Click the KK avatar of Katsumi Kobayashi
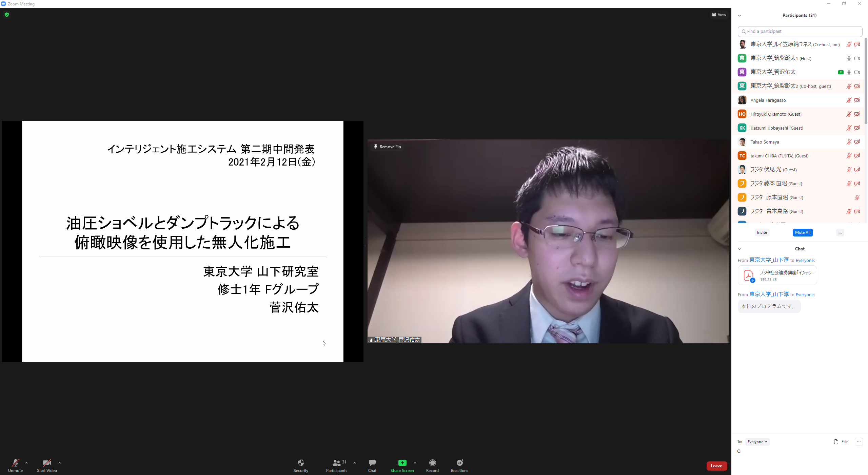868x475 pixels. pyautogui.click(x=742, y=128)
